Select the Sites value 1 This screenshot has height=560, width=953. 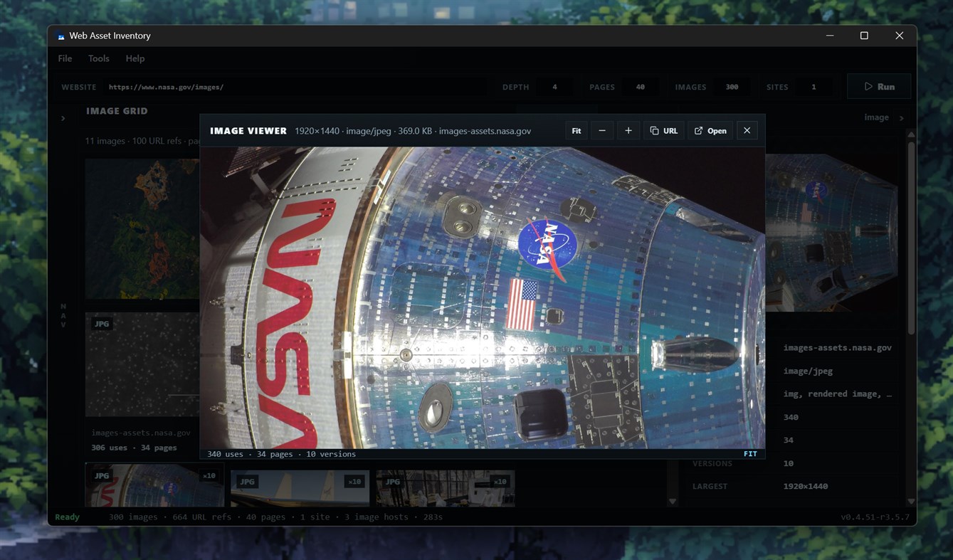pos(814,87)
